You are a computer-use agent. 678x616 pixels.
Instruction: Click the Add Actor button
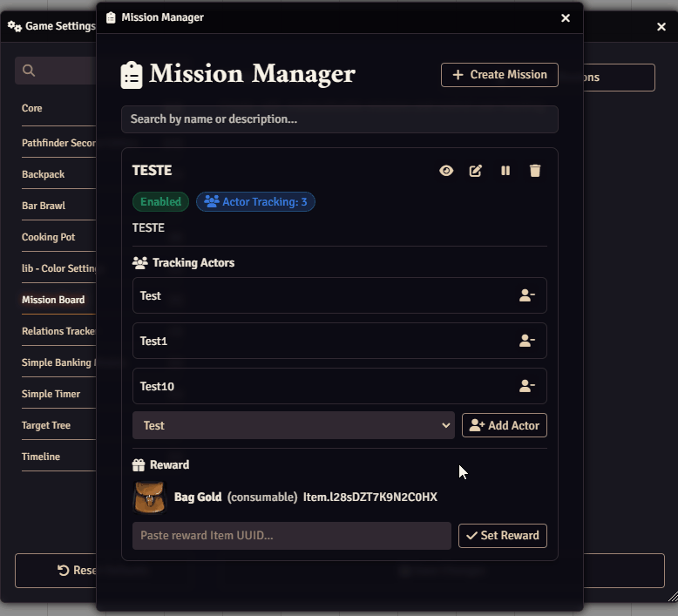tap(505, 425)
